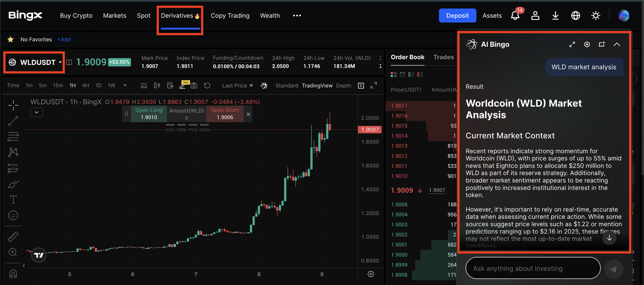Open the Markets page
The image size is (644, 285).
(115, 16)
